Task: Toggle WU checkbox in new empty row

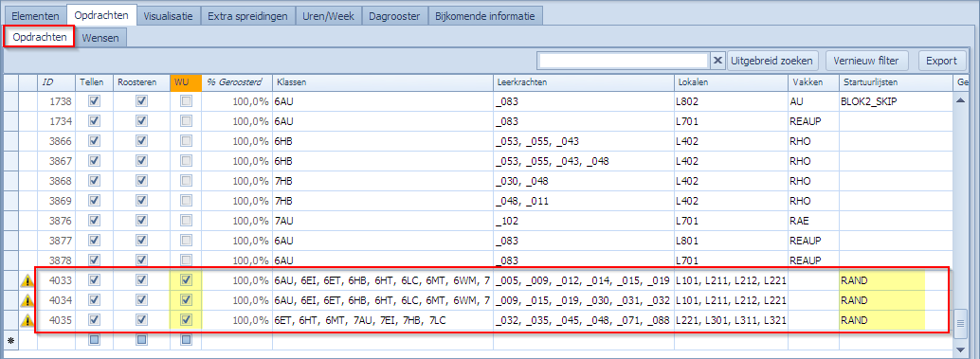Action: (186, 340)
